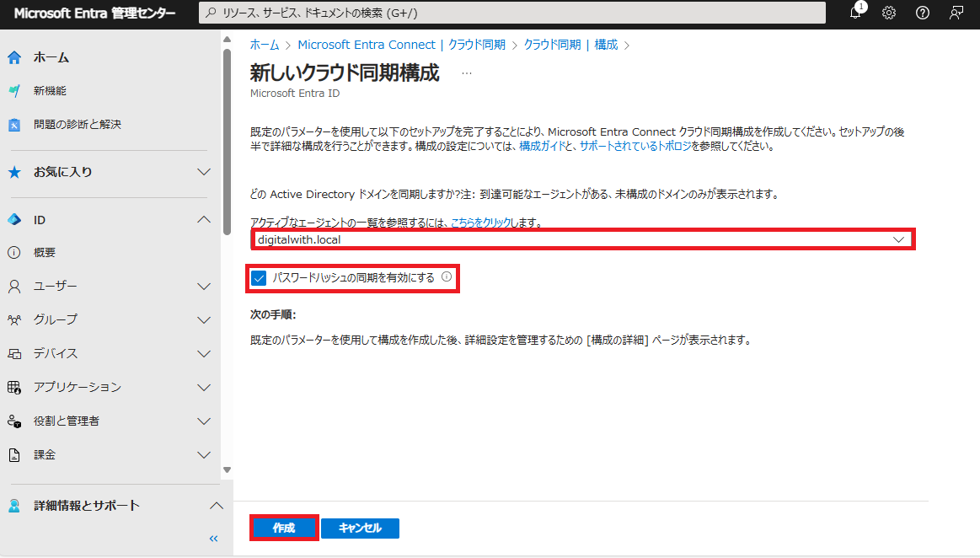Uncheck パスワードハッシュの同期を有効にする checkbox

[x=259, y=277]
